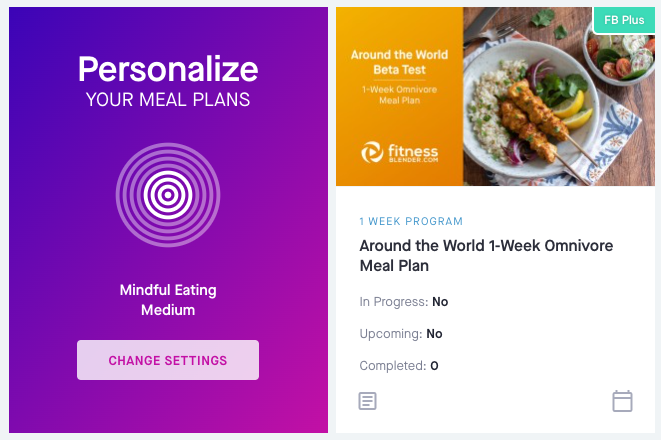
Task: Open Around the World 1-Week Omnivore Meal Plan title
Action: click(x=486, y=255)
